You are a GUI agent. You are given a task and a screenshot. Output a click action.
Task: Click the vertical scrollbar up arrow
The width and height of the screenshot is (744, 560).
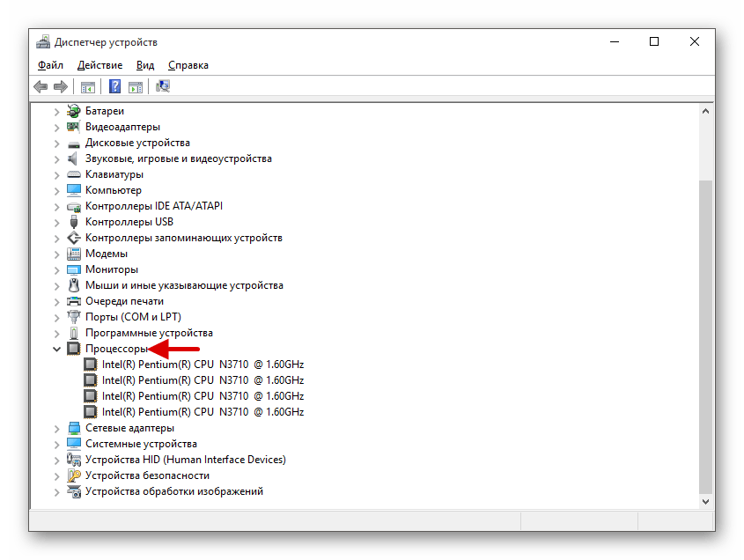tap(705, 111)
